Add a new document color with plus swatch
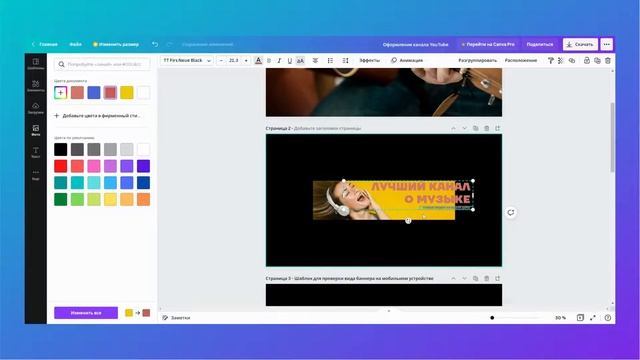Image resolution: width=640 pixels, height=360 pixels. 60,93
